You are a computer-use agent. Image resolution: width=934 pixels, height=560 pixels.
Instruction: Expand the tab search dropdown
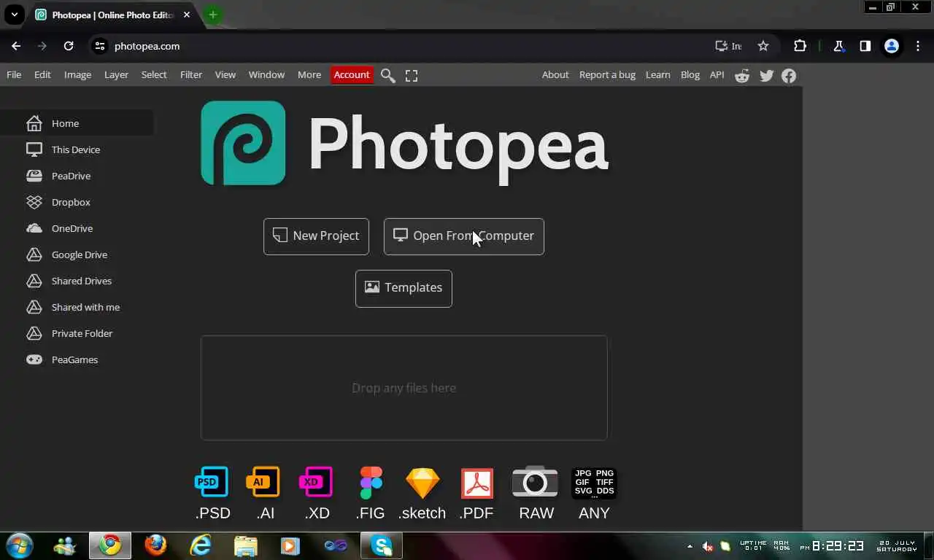[14, 15]
